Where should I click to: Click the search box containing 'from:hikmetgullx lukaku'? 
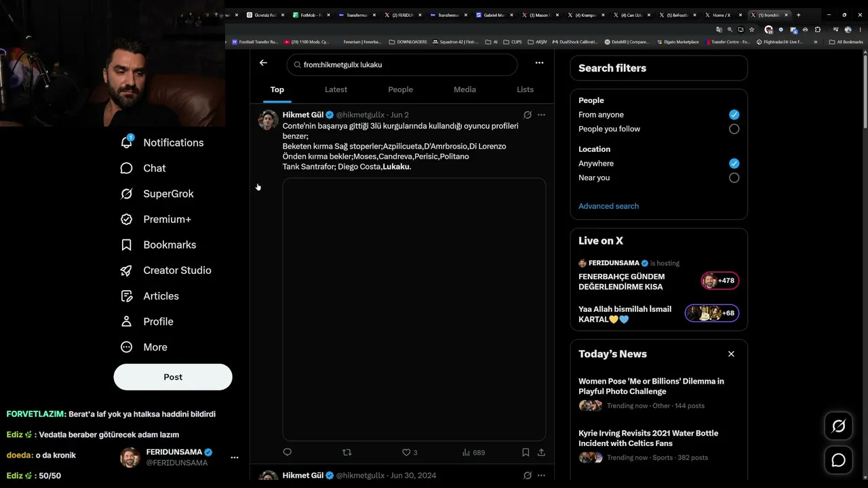[x=402, y=64]
